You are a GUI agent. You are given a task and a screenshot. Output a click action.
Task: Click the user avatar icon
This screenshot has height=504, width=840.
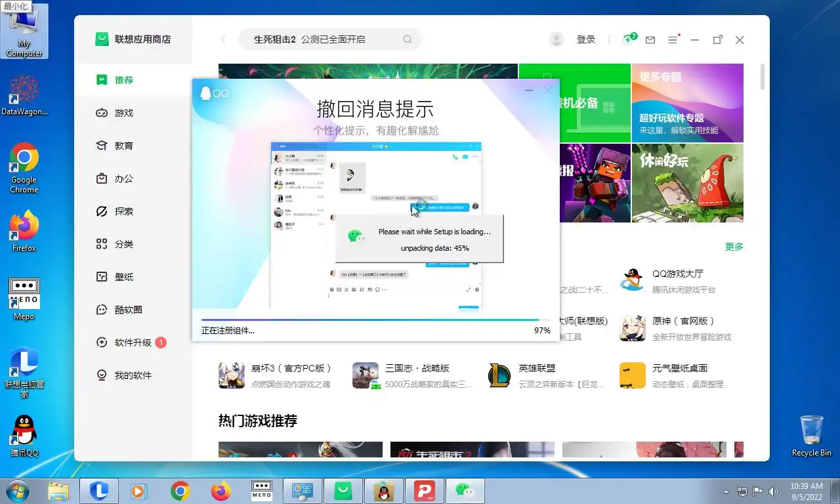(x=556, y=39)
